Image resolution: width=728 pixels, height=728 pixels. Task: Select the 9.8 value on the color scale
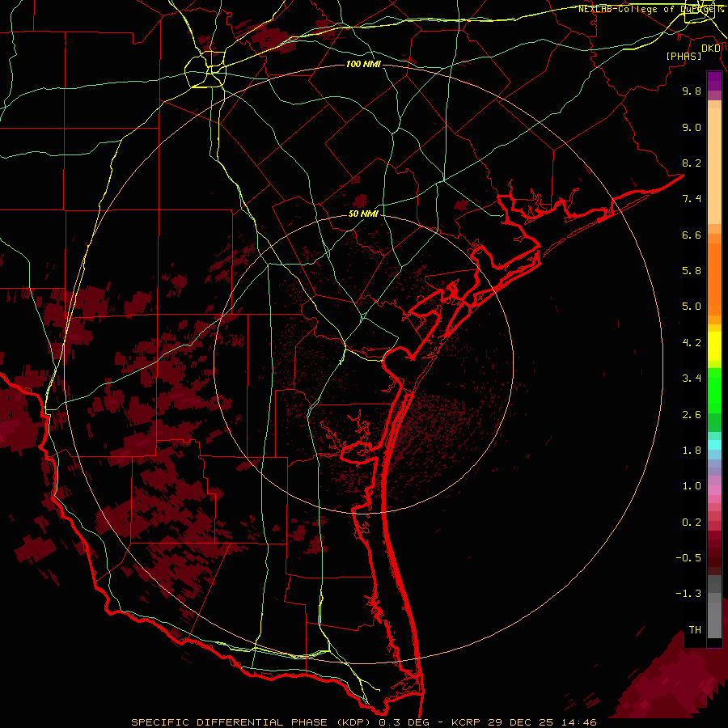[692, 91]
